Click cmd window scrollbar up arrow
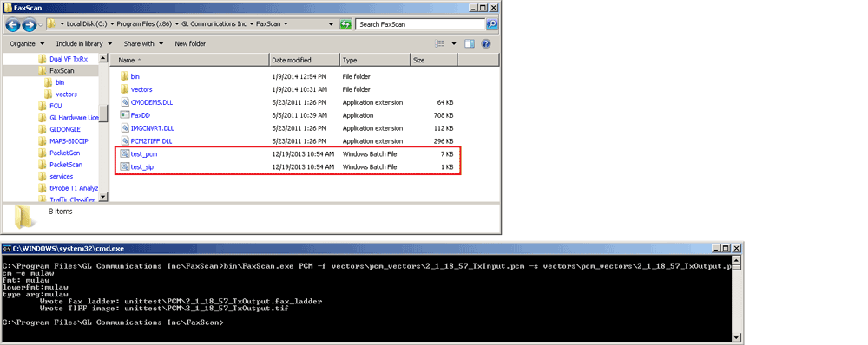Image resolution: width=868 pixels, height=345 pixels. pos(736,260)
